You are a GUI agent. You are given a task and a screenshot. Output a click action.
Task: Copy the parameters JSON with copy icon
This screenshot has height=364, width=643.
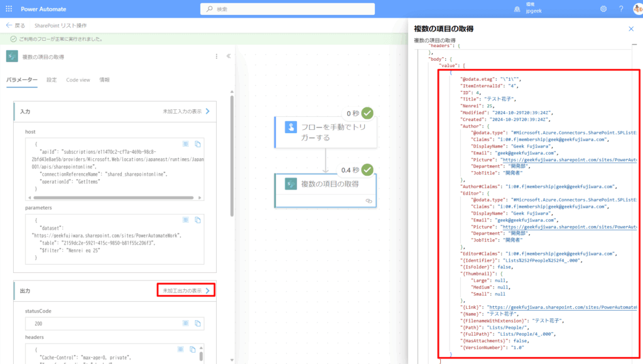tap(198, 220)
